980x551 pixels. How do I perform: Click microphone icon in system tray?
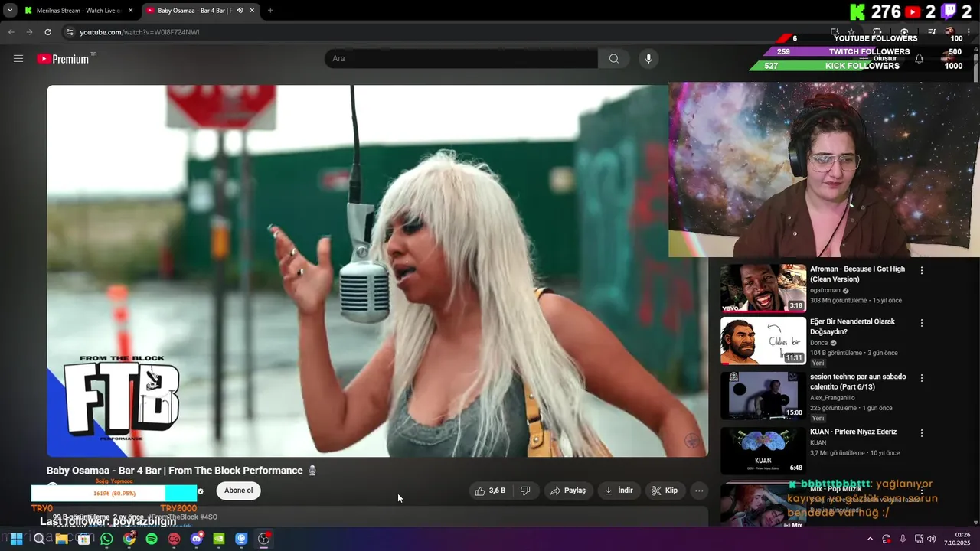click(x=903, y=539)
